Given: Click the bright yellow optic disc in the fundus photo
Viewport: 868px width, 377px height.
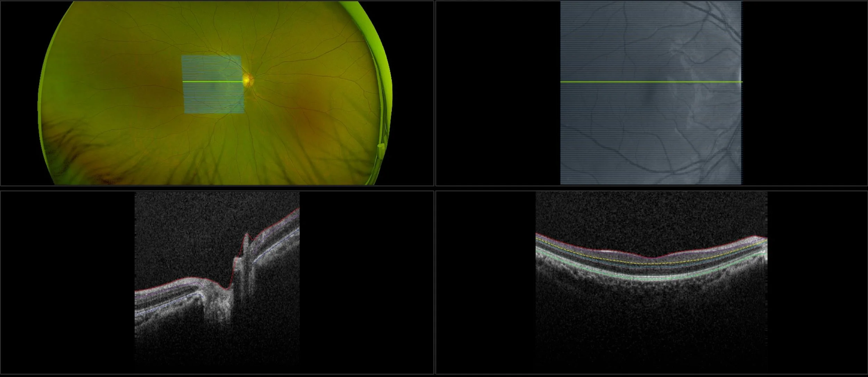Looking at the screenshot, I should [x=247, y=81].
